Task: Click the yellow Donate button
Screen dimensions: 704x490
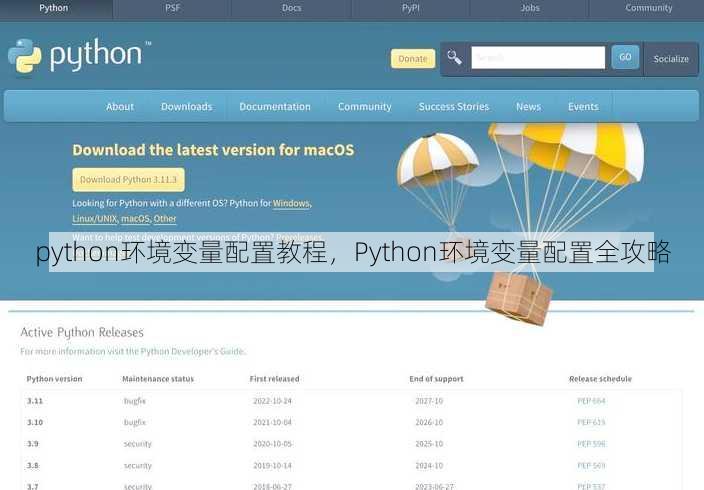Action: 413,59
